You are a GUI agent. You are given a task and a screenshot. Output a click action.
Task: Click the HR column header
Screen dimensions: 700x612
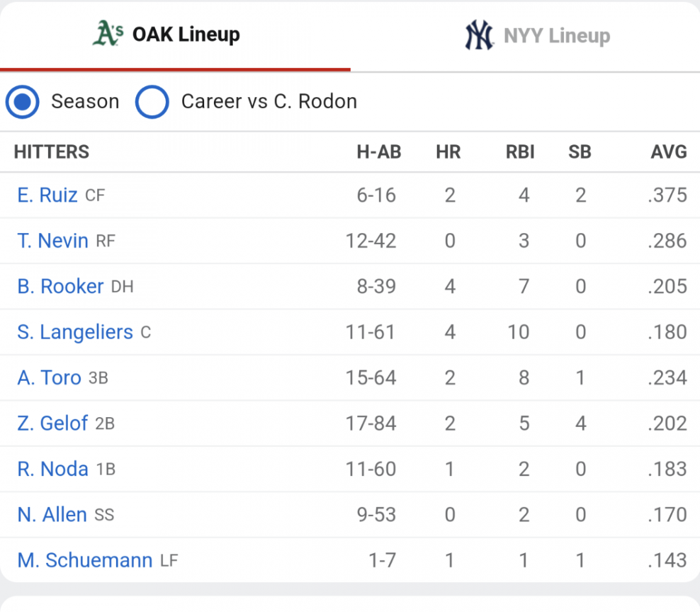click(449, 152)
